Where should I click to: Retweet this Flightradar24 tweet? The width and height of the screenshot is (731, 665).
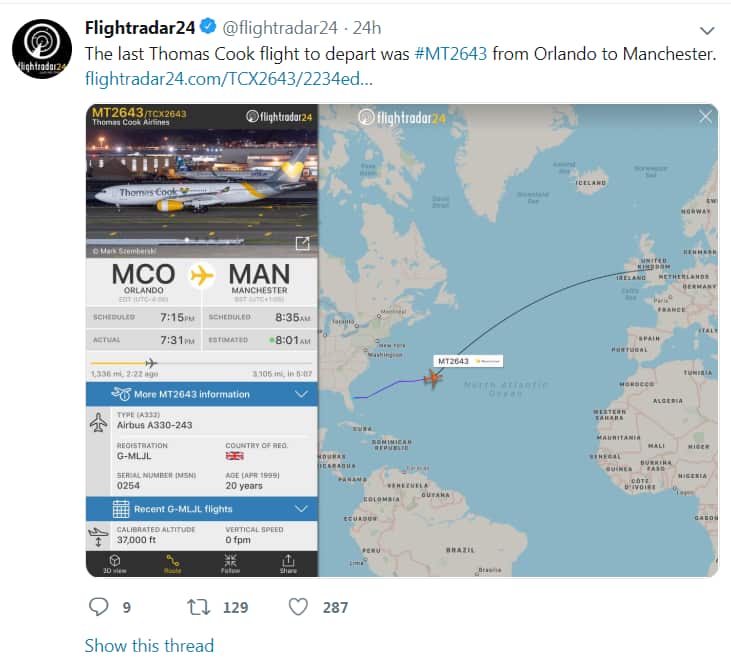click(x=199, y=606)
